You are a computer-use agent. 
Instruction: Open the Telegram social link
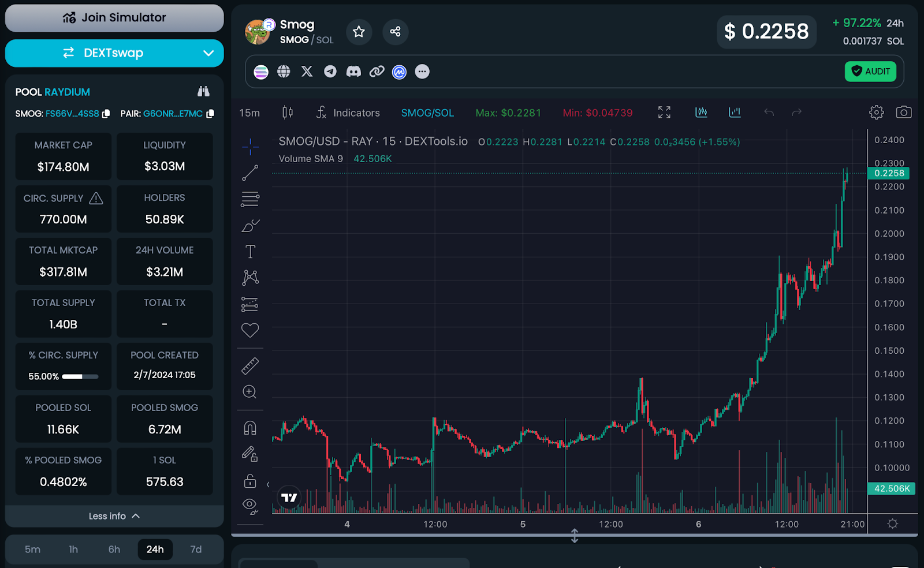point(330,72)
